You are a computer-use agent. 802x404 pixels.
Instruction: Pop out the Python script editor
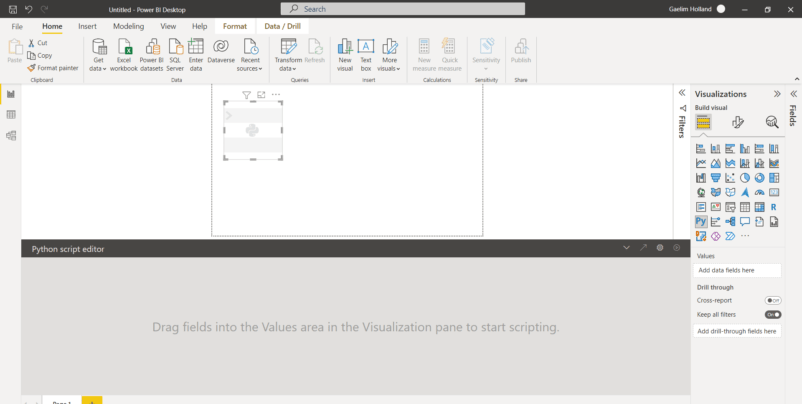tap(643, 248)
